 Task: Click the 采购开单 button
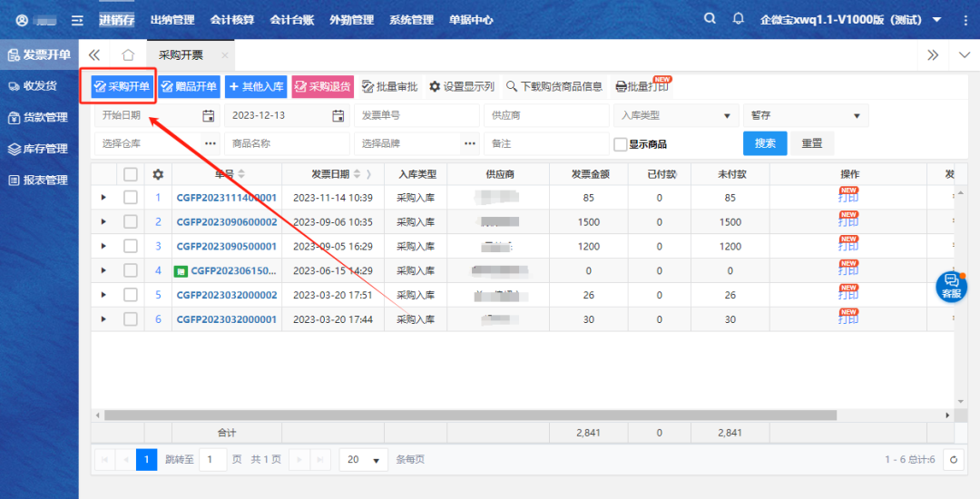(122, 87)
